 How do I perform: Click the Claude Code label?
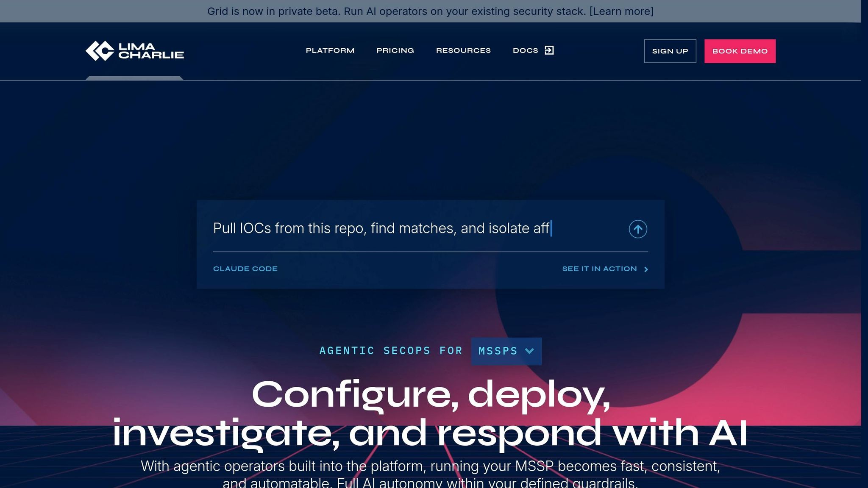(245, 269)
